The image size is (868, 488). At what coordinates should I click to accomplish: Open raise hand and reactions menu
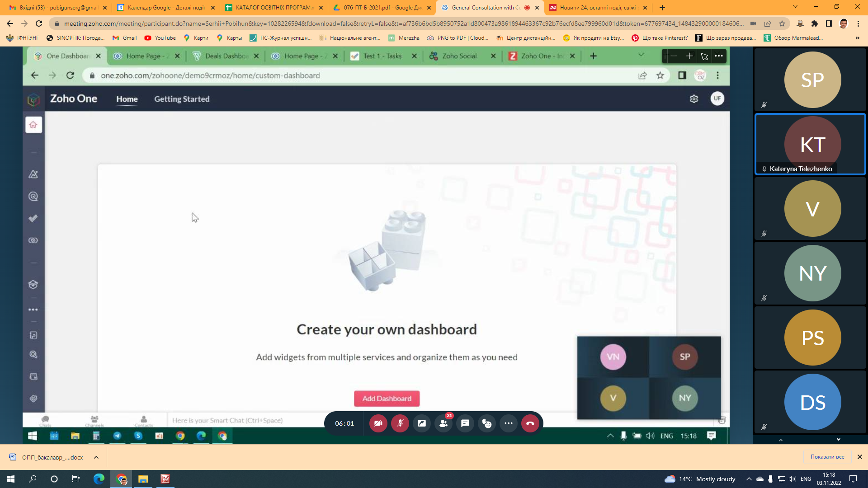point(486,423)
